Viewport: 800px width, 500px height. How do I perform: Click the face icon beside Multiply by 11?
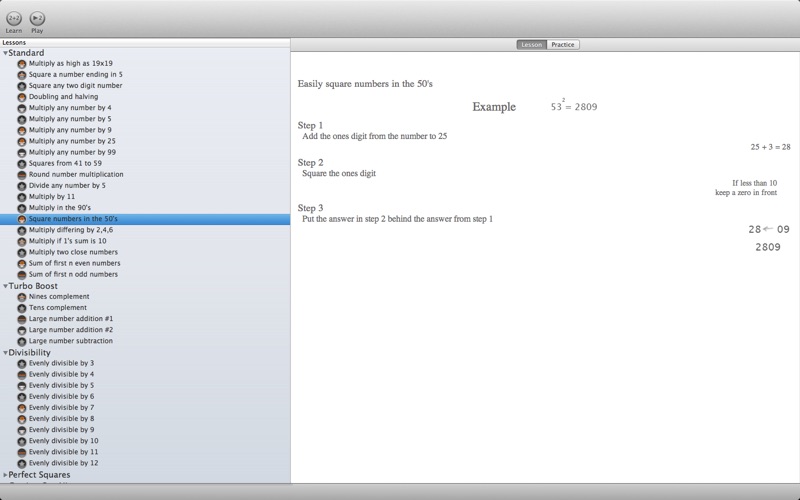pos(21,197)
